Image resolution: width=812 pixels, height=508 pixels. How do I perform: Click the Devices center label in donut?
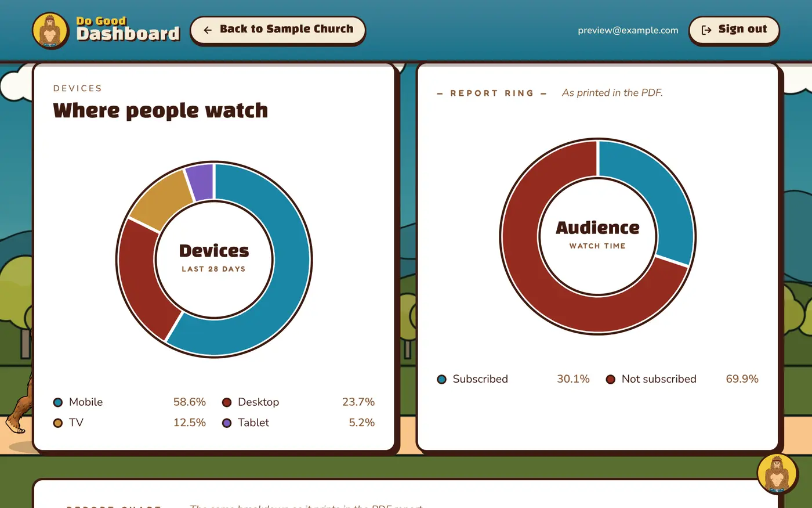(x=214, y=251)
